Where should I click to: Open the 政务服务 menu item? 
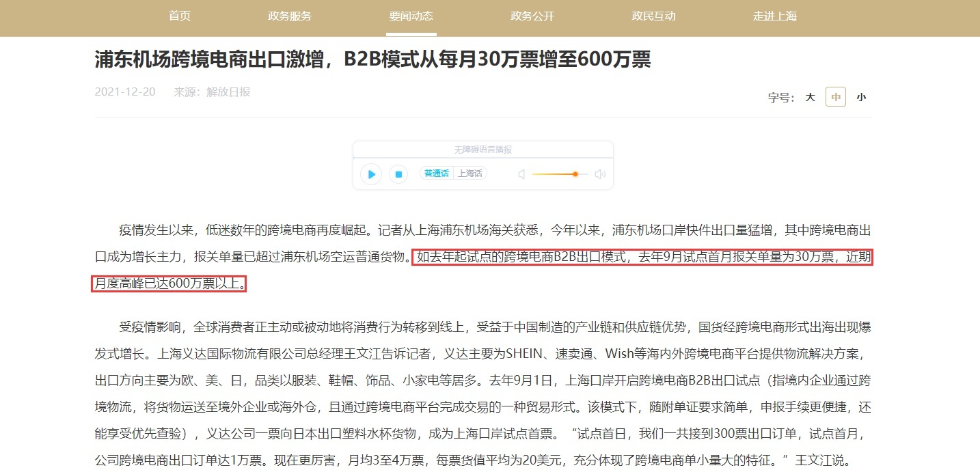[x=290, y=16]
